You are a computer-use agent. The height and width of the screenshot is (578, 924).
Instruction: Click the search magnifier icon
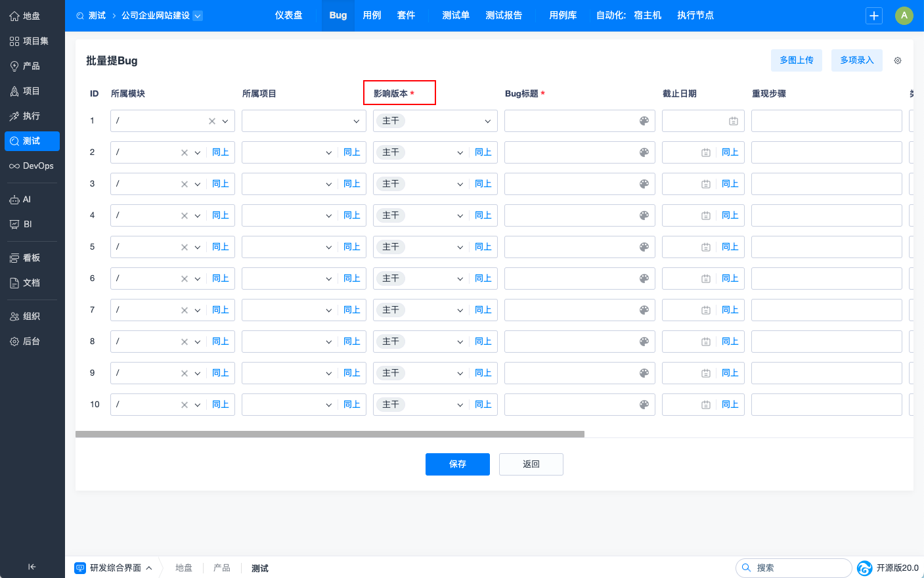(747, 567)
